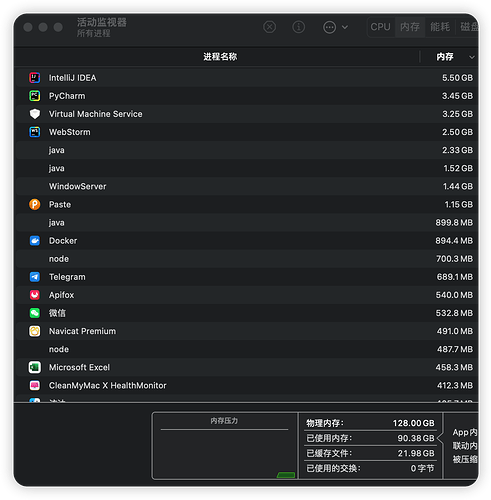The height and width of the screenshot is (500, 491).
Task: Switch to the CPU tab
Action: click(380, 27)
